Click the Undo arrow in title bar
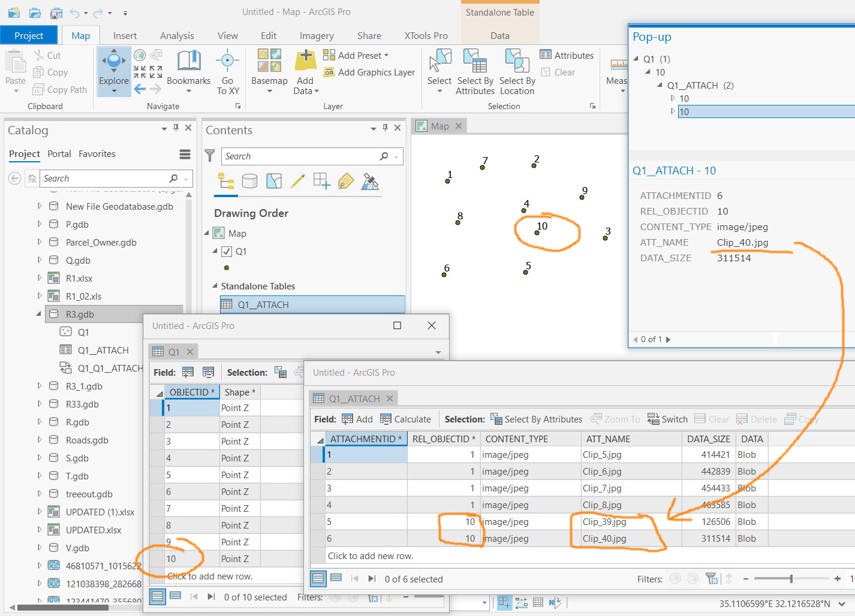Screen dimensions: 855x616 (74, 13)
